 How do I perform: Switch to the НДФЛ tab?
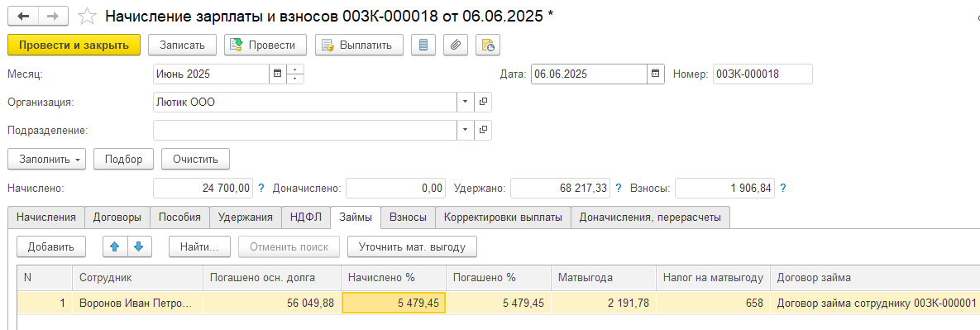pos(306,218)
